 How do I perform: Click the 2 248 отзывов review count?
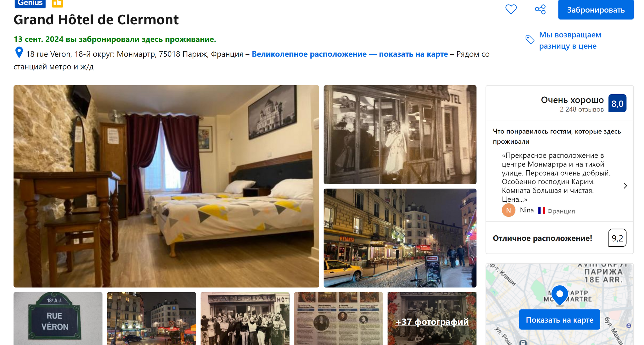pos(582,109)
